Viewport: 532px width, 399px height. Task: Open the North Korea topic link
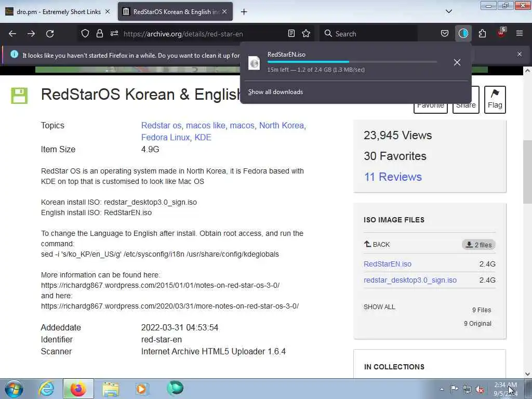(x=282, y=126)
